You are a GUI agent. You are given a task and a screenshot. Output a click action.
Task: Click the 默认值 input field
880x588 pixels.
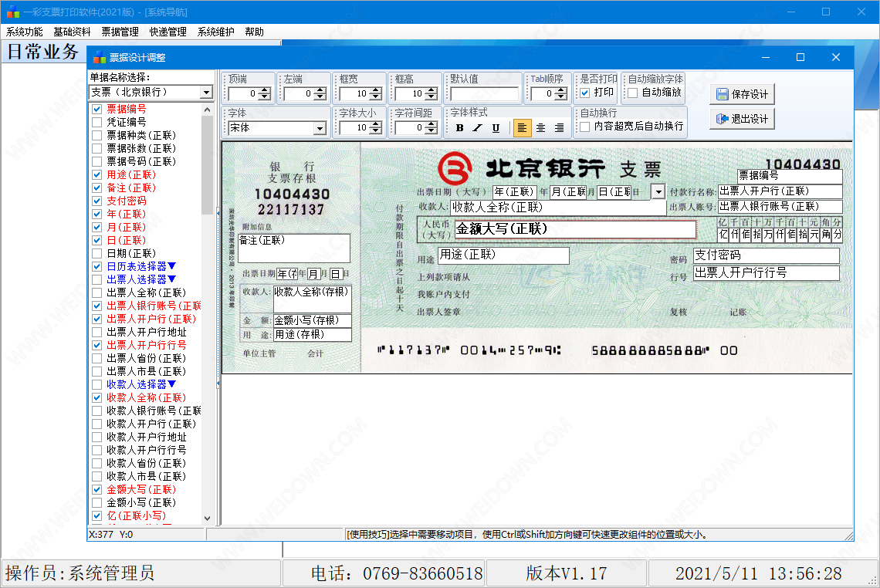coord(484,93)
